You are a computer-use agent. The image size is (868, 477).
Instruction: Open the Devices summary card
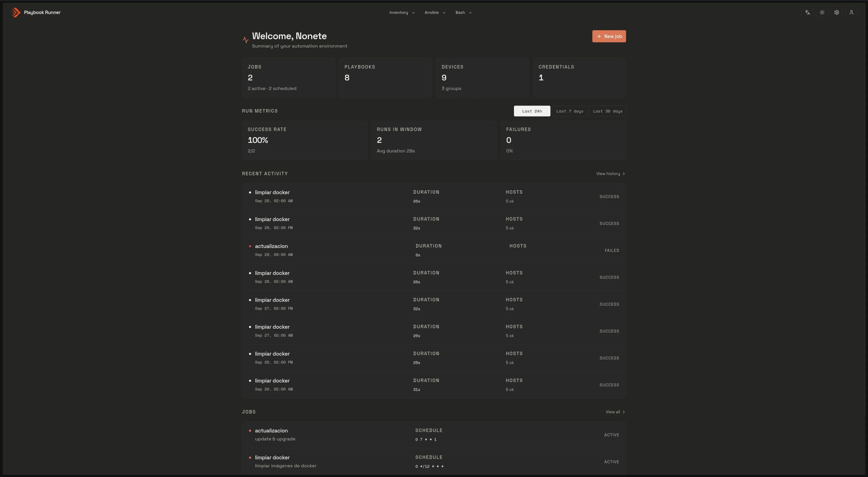click(482, 78)
